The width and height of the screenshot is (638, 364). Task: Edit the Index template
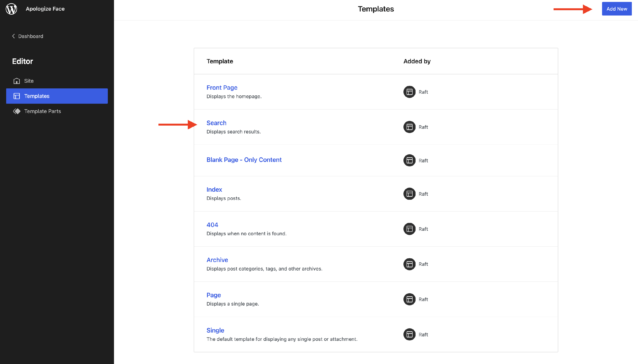(214, 190)
